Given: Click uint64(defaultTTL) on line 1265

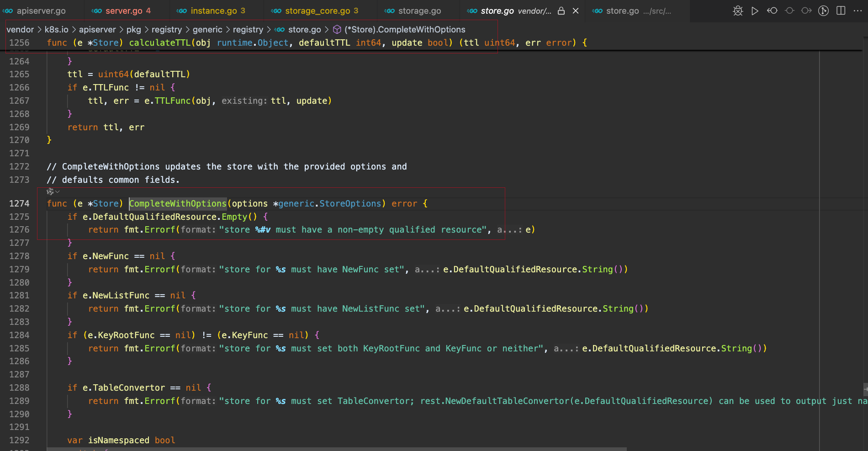Looking at the screenshot, I should coord(144,74).
